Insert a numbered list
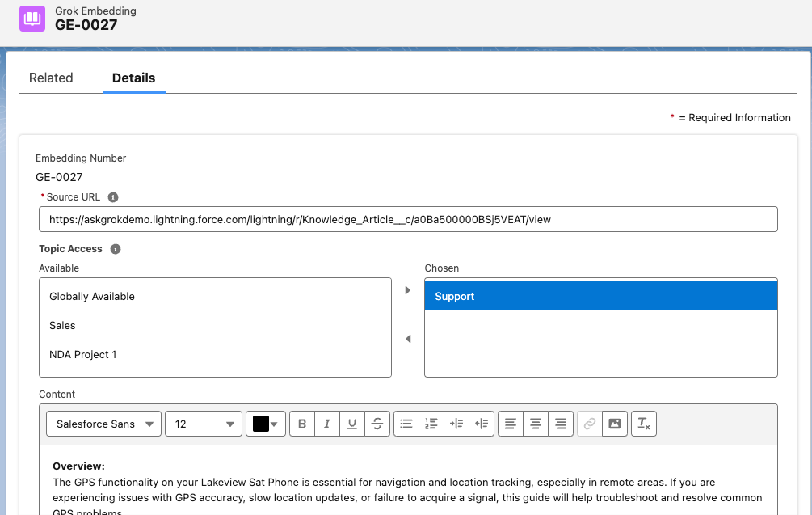Image resolution: width=812 pixels, height=515 pixels. click(431, 424)
